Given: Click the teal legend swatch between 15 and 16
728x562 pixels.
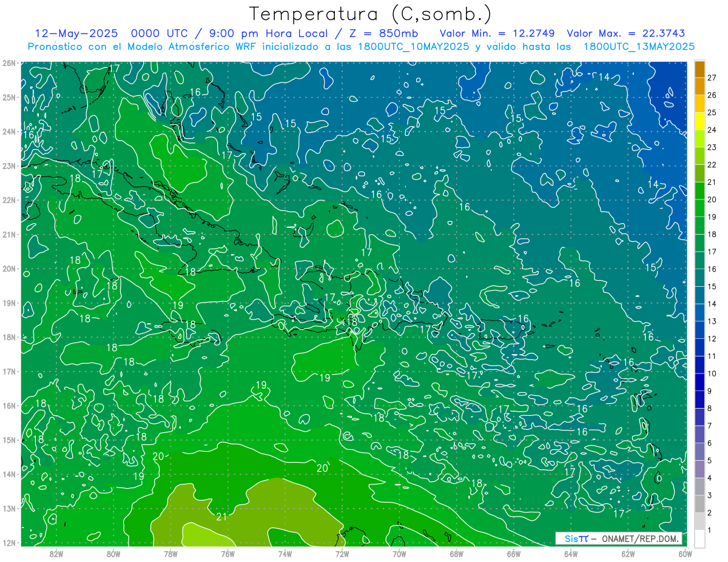Looking at the screenshot, I should (x=699, y=278).
